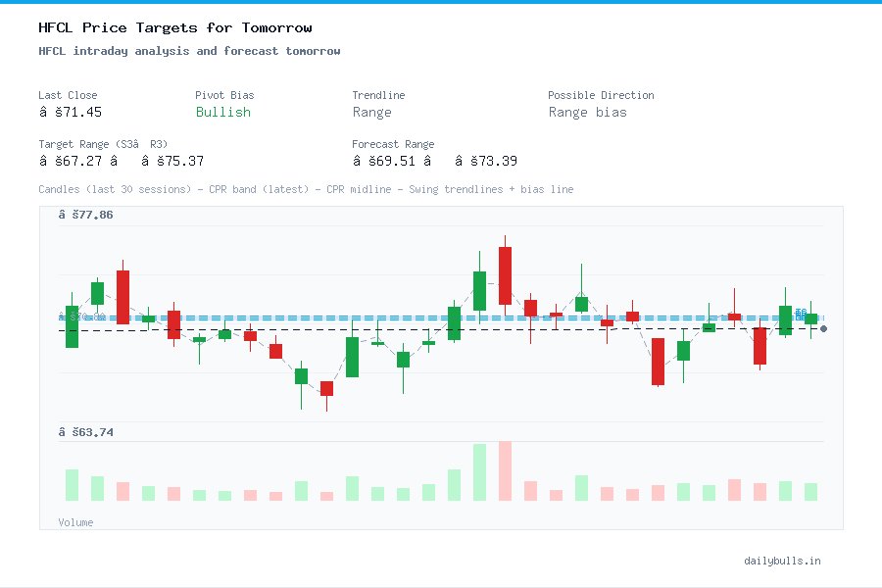Select the deepest red candle in the dip
Screen dimensions: 882x588
326,388
